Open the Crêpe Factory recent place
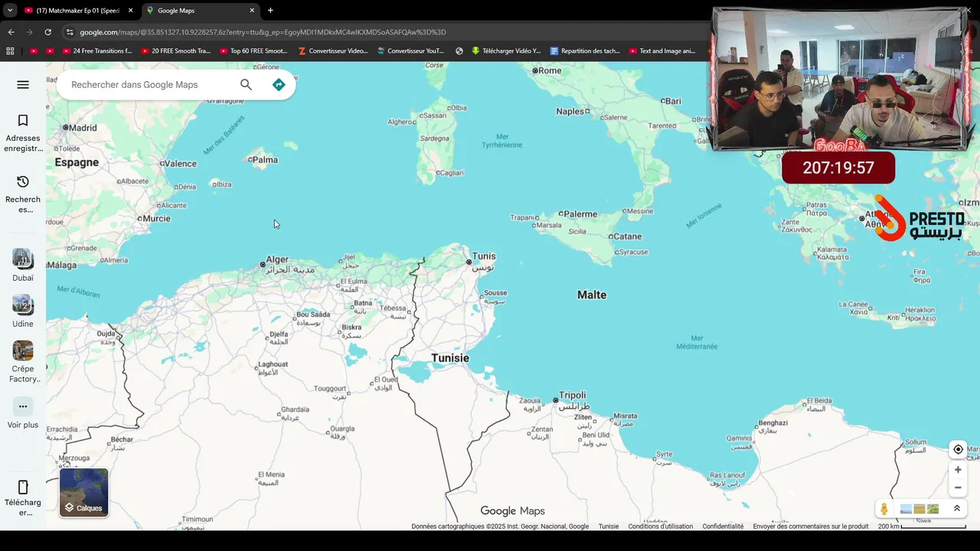The width and height of the screenshot is (980, 551). (23, 350)
